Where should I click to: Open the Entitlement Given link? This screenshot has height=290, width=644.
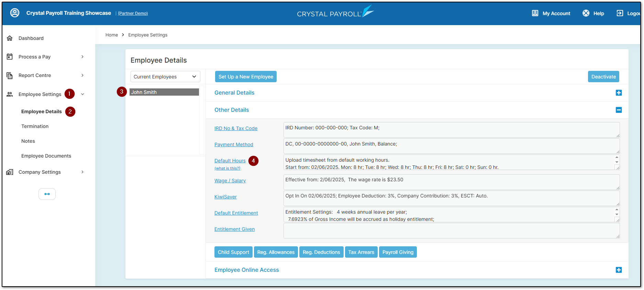coord(234,229)
